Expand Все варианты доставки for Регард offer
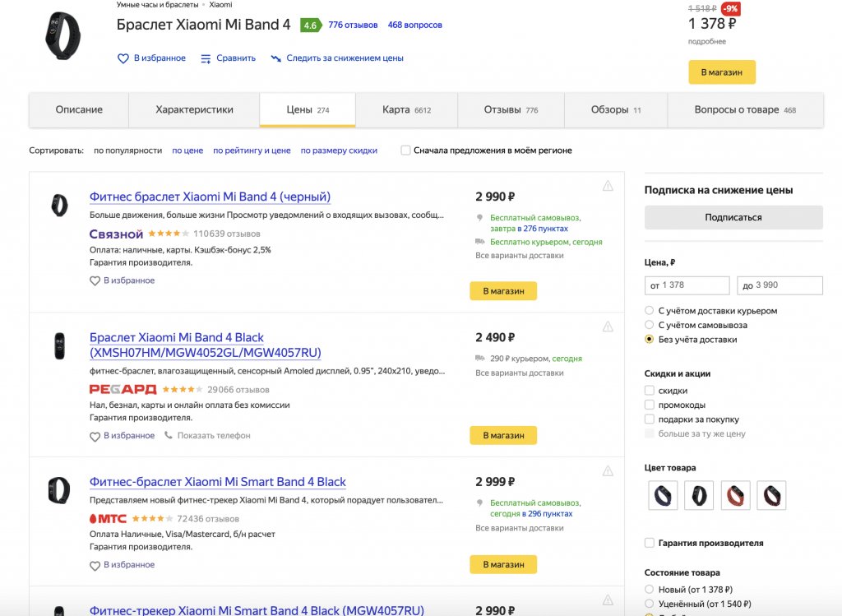Image resolution: width=842 pixels, height=616 pixels. coord(520,373)
